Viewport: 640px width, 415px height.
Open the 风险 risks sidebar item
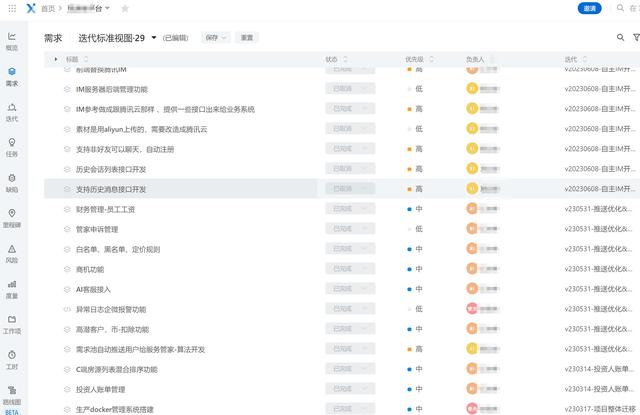(x=12, y=254)
